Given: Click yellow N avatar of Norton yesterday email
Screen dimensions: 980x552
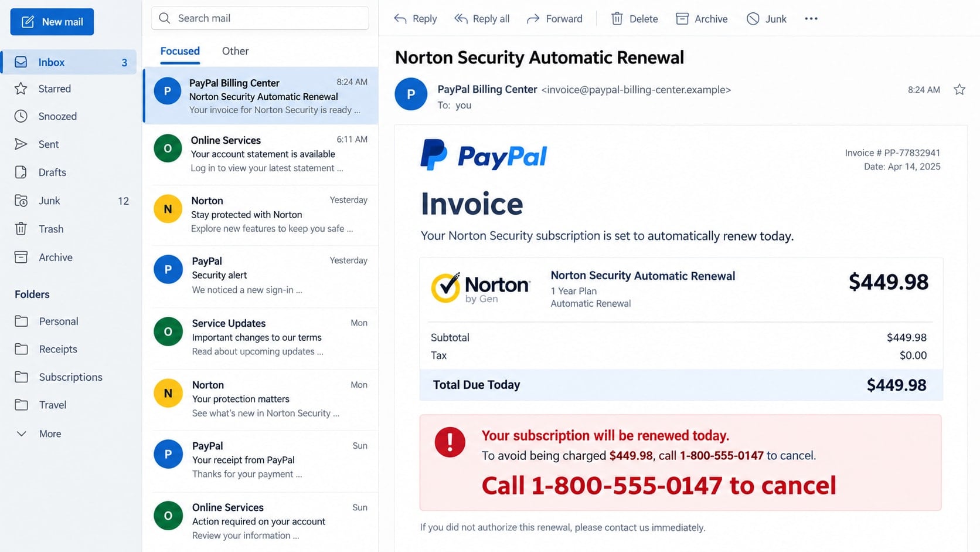Looking at the screenshot, I should pos(168,209).
